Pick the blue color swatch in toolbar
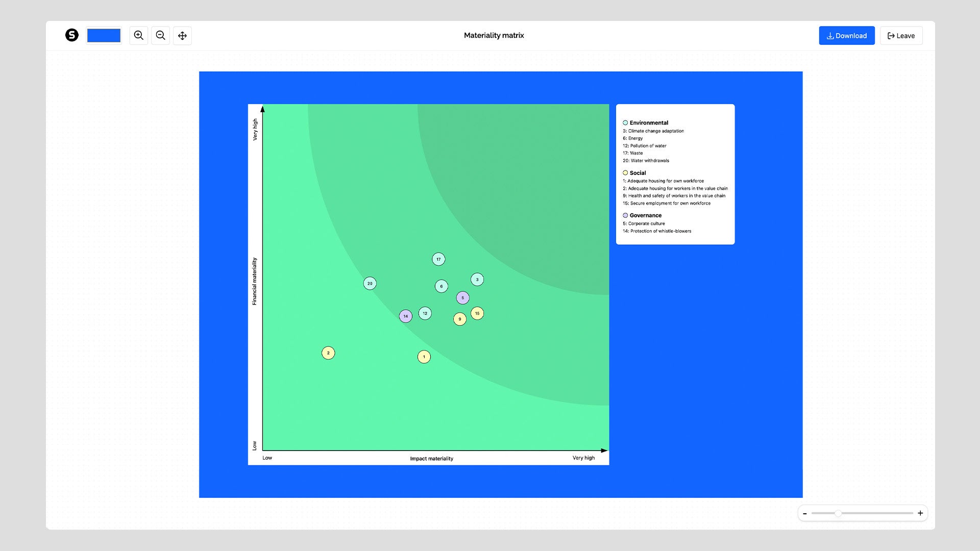Screen dimensions: 980x551 coord(104,36)
